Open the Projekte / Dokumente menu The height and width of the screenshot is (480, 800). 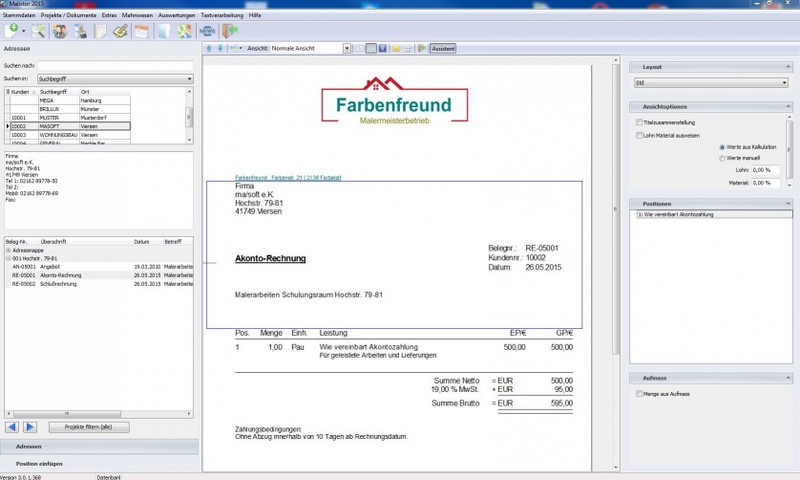pos(68,15)
